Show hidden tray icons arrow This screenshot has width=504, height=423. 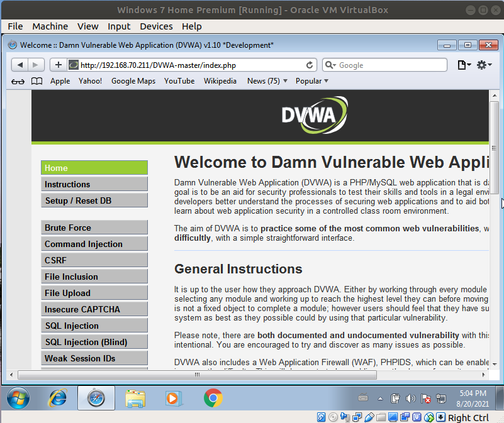[x=380, y=399]
